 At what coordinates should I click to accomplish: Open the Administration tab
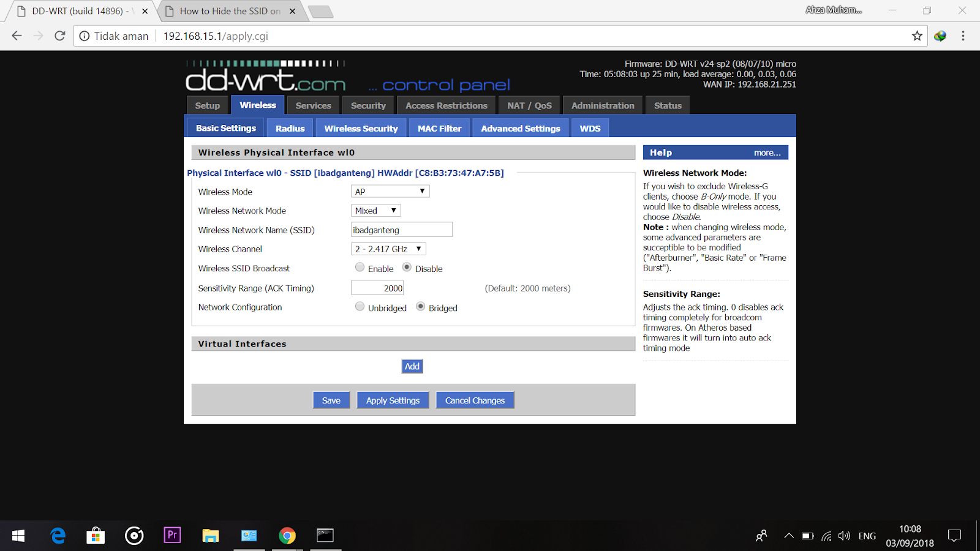click(x=602, y=105)
